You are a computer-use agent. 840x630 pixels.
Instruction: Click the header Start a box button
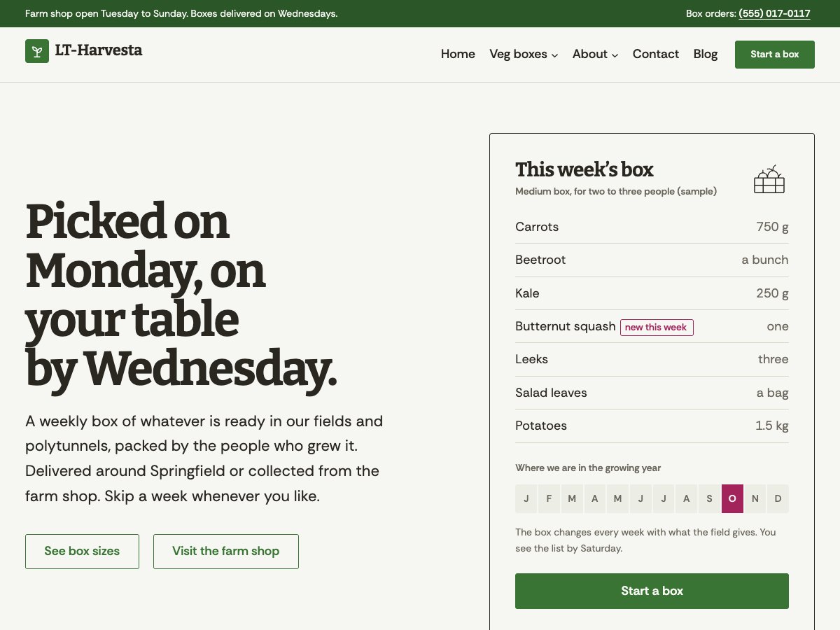775,55
